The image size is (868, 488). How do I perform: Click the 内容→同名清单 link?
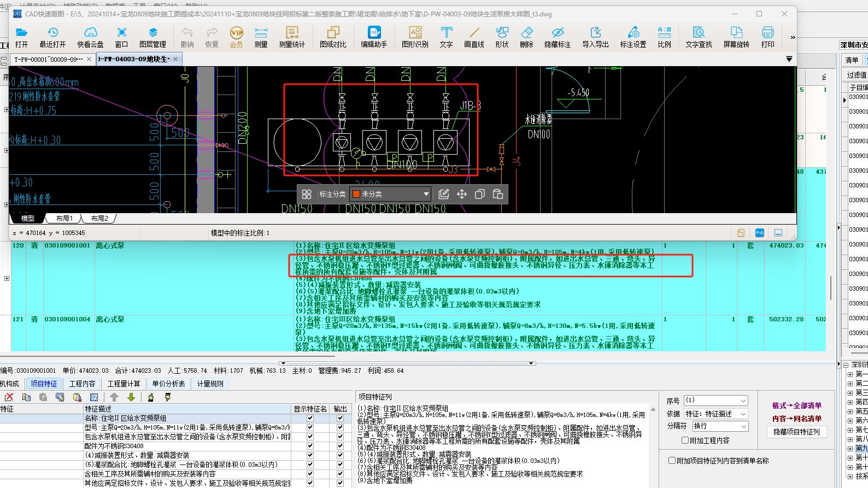tap(797, 419)
